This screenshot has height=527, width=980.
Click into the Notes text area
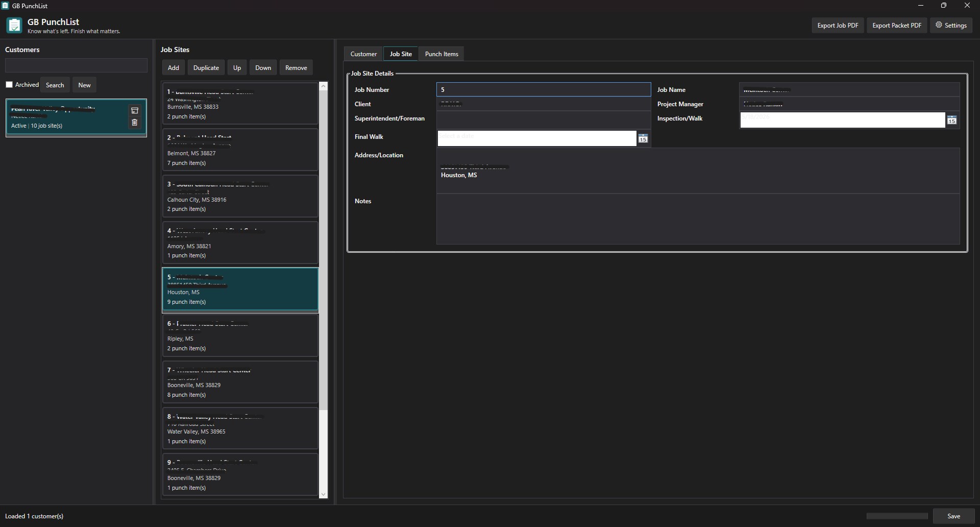698,219
